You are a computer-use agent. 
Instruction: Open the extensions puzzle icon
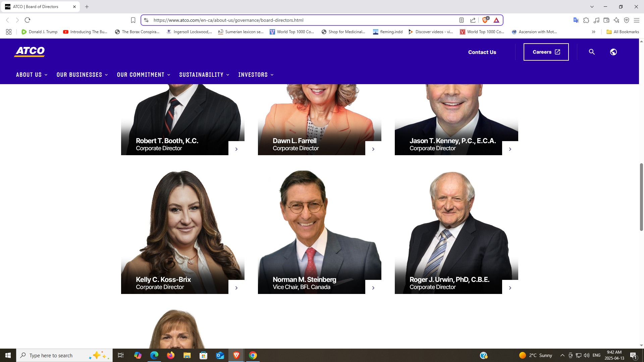tap(586, 20)
